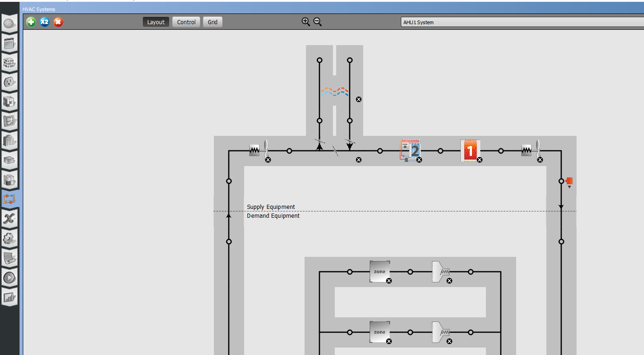Remove cooling coil 2 via its X
Viewport: 644px width, 355px height.
pyautogui.click(x=419, y=160)
